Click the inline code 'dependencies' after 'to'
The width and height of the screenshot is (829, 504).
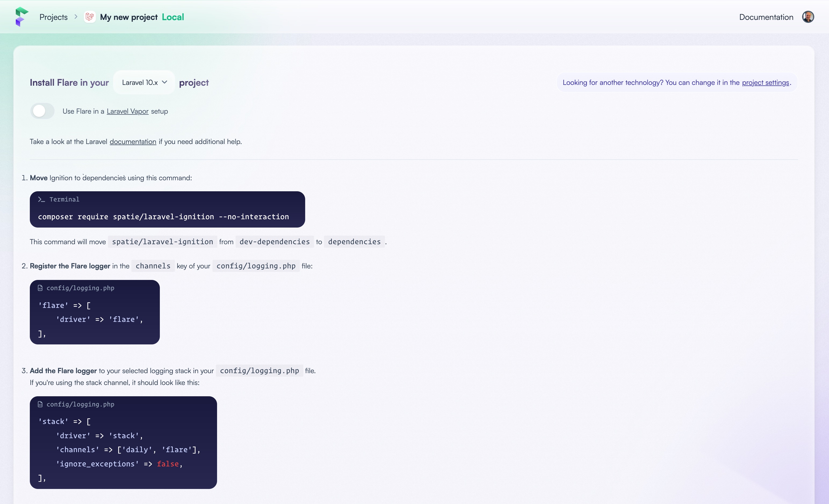[x=354, y=242]
